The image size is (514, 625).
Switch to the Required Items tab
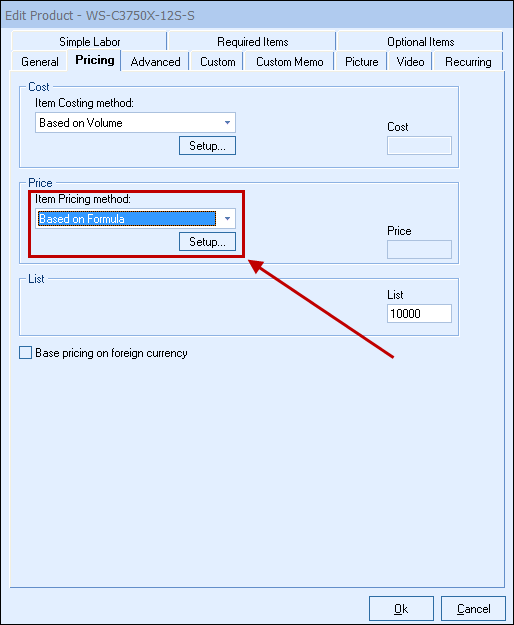(x=252, y=41)
